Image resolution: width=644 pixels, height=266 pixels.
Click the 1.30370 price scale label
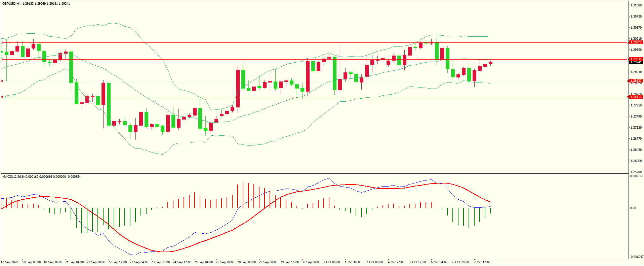click(x=636, y=28)
